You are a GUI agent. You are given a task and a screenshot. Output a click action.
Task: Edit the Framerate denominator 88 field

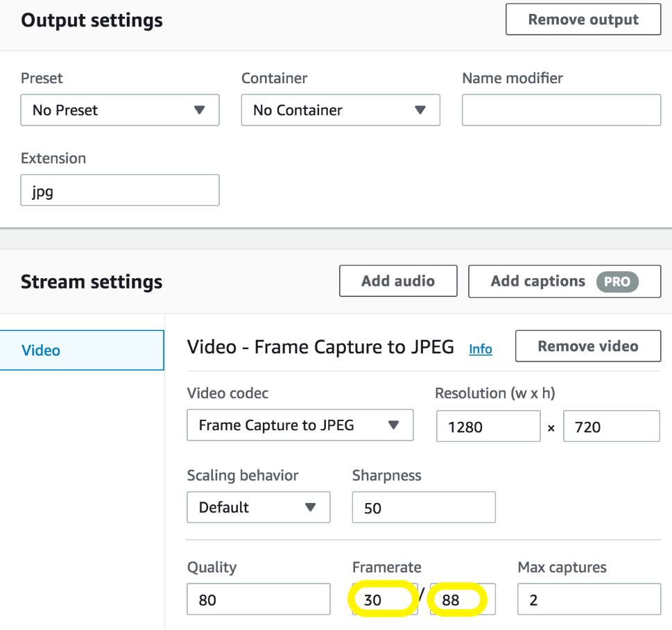(463, 599)
